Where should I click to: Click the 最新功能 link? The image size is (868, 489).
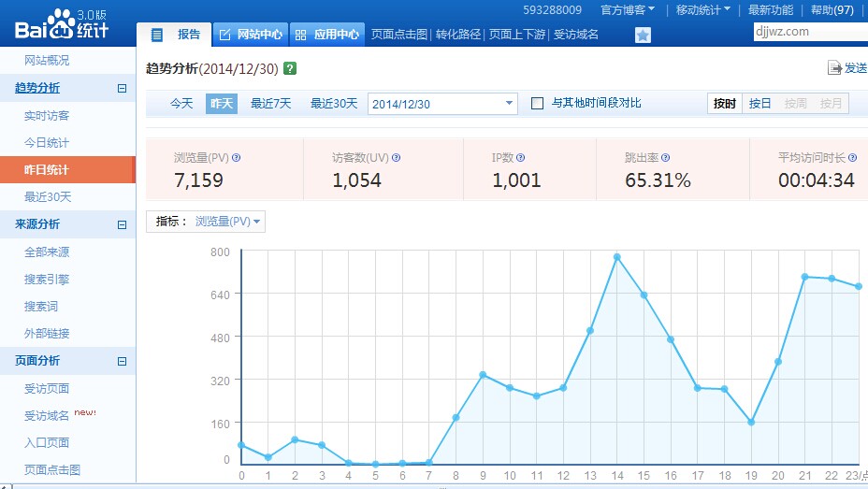click(771, 10)
